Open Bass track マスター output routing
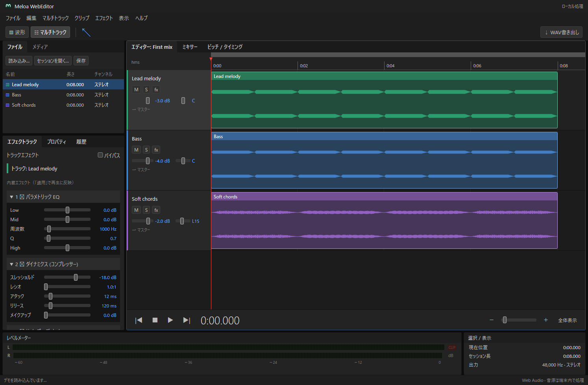Image resolution: width=588 pixels, height=385 pixels. (x=141, y=170)
